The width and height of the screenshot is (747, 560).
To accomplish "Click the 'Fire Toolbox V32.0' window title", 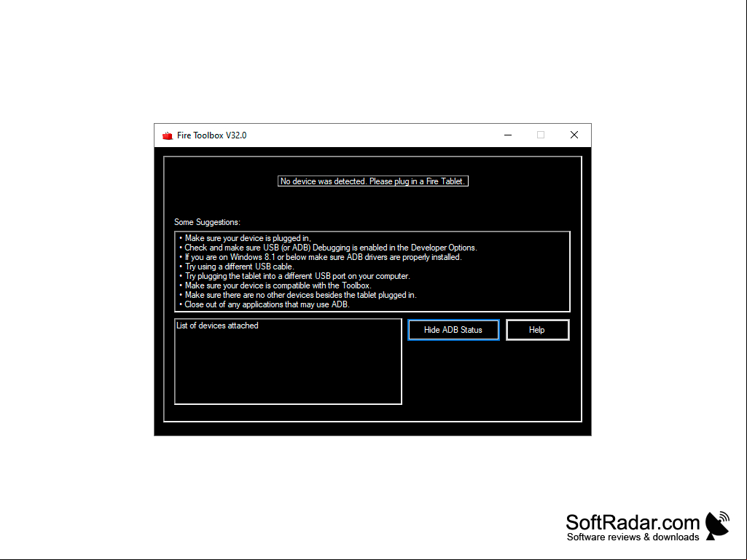I will point(211,135).
